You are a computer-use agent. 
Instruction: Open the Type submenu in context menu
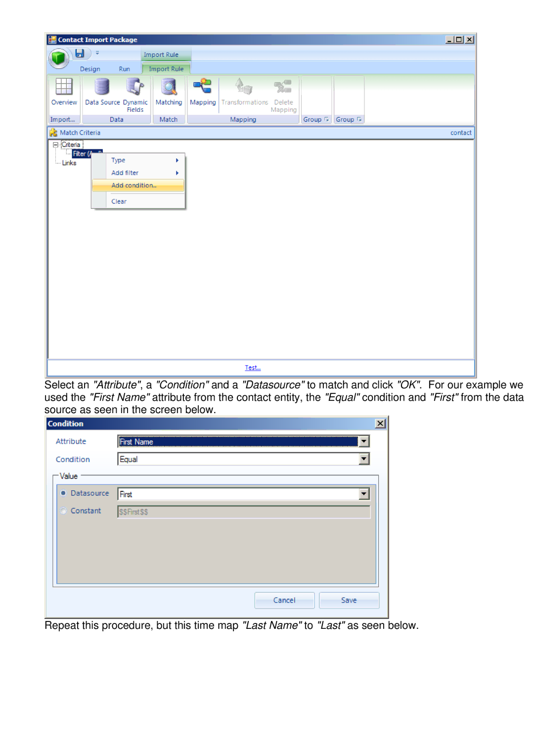[138, 160]
